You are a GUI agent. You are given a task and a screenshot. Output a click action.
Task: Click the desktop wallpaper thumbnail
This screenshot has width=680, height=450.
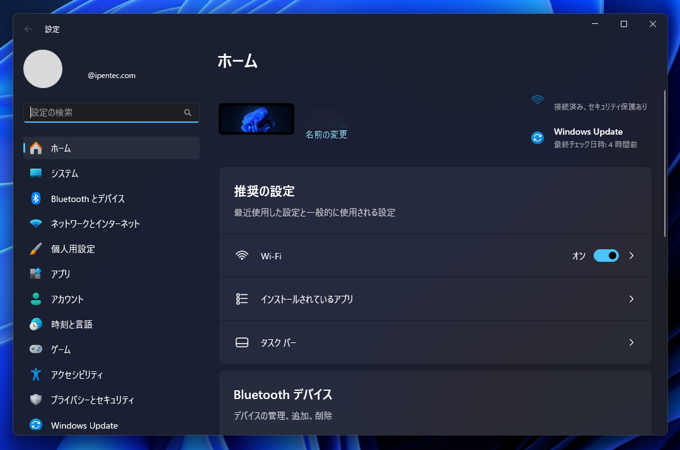256,119
